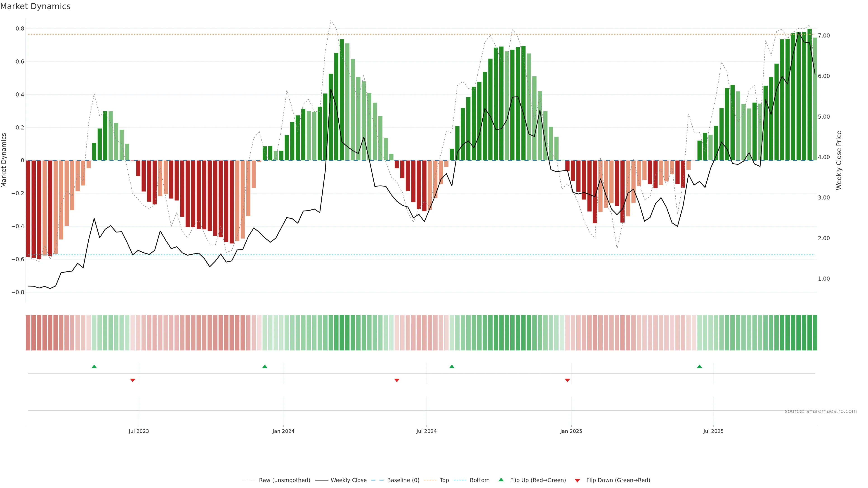868x488 pixels.
Task: Toggle the Baseline (0) legend entry
Action: 403,480
